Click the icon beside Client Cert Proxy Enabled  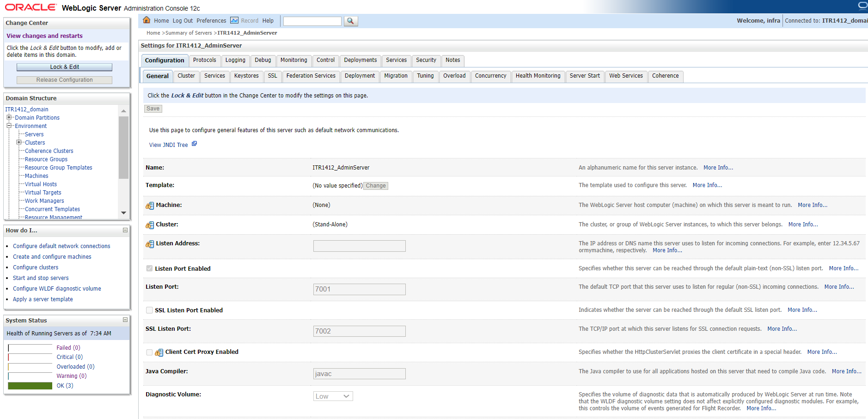coord(159,352)
